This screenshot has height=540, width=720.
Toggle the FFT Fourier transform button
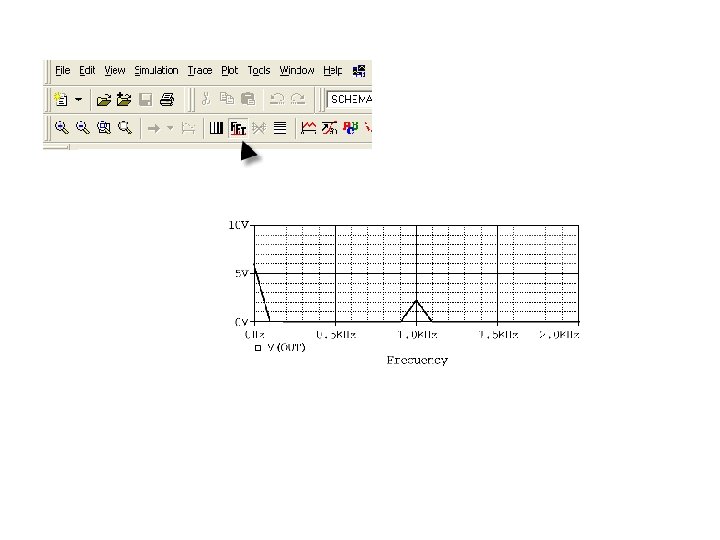tap(238, 128)
